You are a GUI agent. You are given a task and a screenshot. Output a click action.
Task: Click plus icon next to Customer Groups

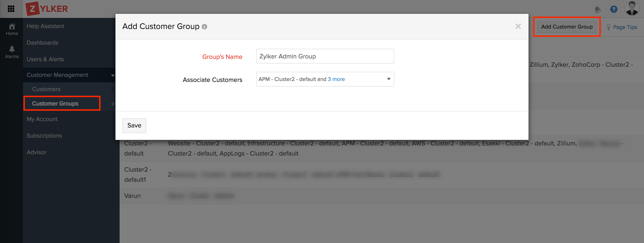click(x=112, y=104)
